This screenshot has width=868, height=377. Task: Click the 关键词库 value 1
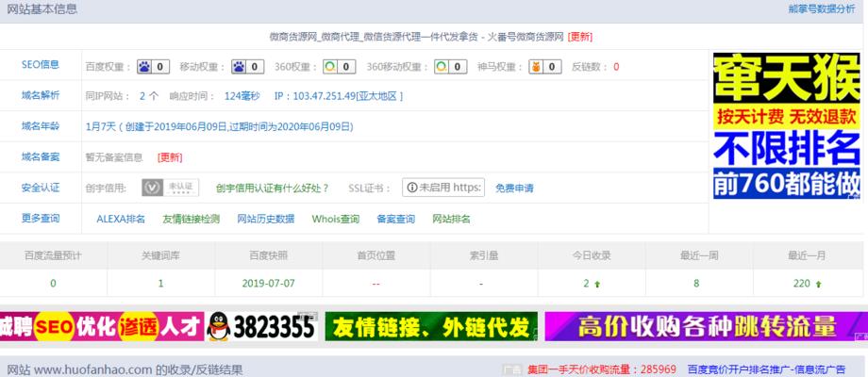[x=160, y=284]
